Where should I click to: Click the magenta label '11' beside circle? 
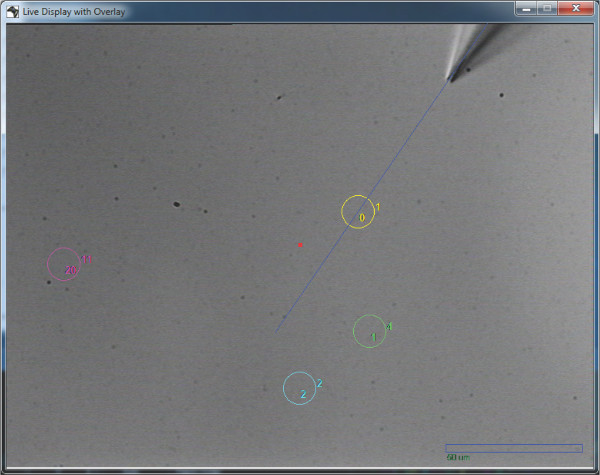click(x=86, y=260)
